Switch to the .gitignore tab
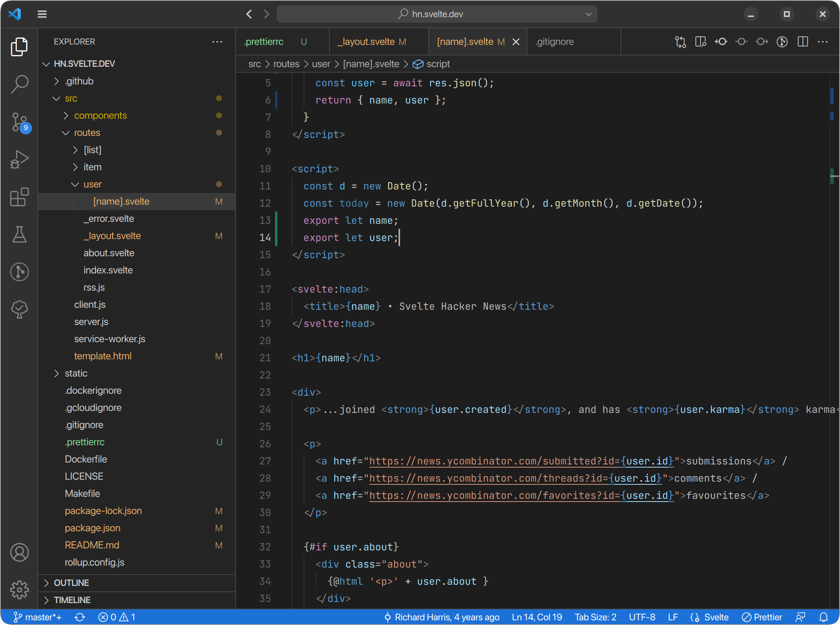Screen dimensions: 840x625 [x=555, y=42]
